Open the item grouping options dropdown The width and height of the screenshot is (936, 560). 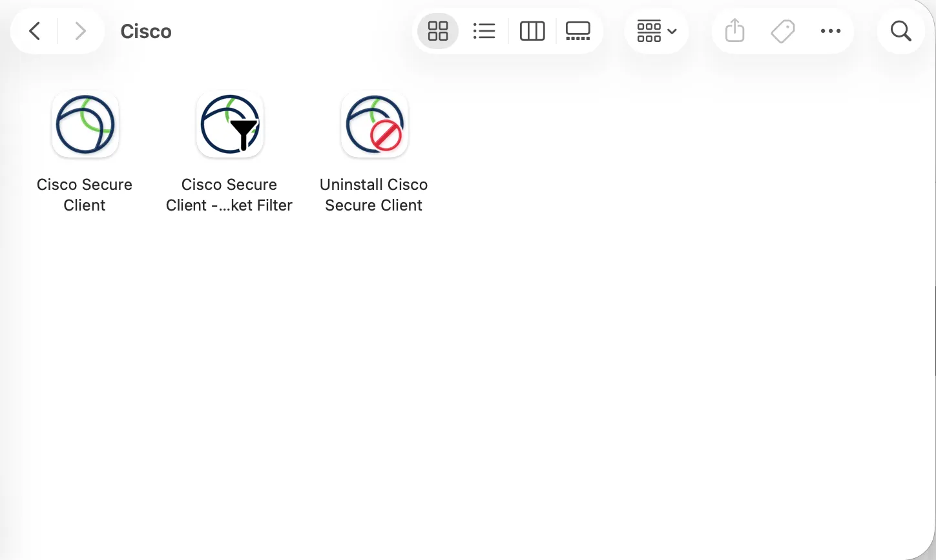pyautogui.click(x=656, y=31)
